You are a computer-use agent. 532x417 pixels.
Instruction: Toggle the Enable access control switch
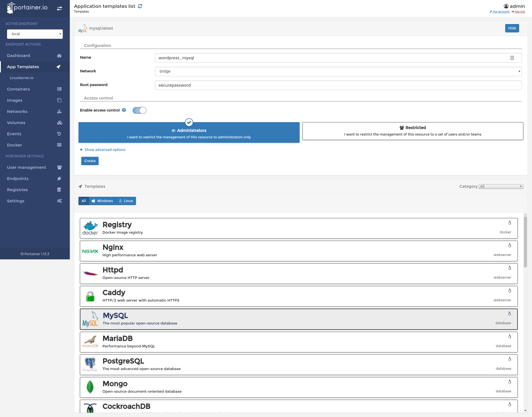coord(139,110)
